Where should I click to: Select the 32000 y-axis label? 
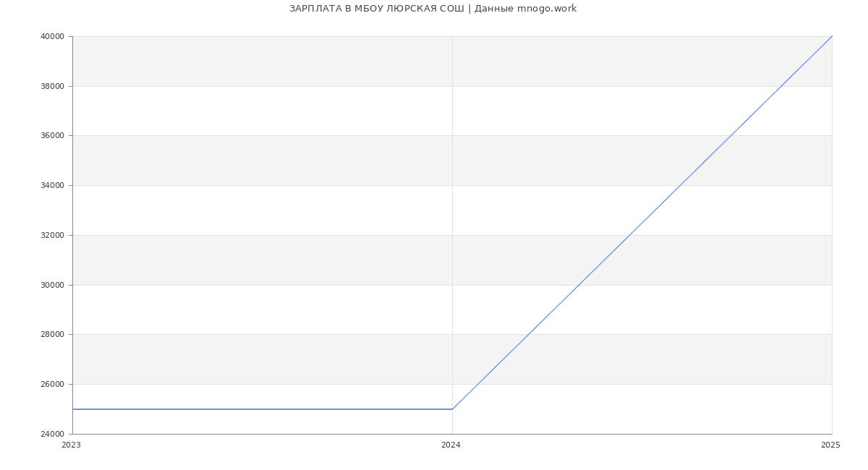[52, 236]
